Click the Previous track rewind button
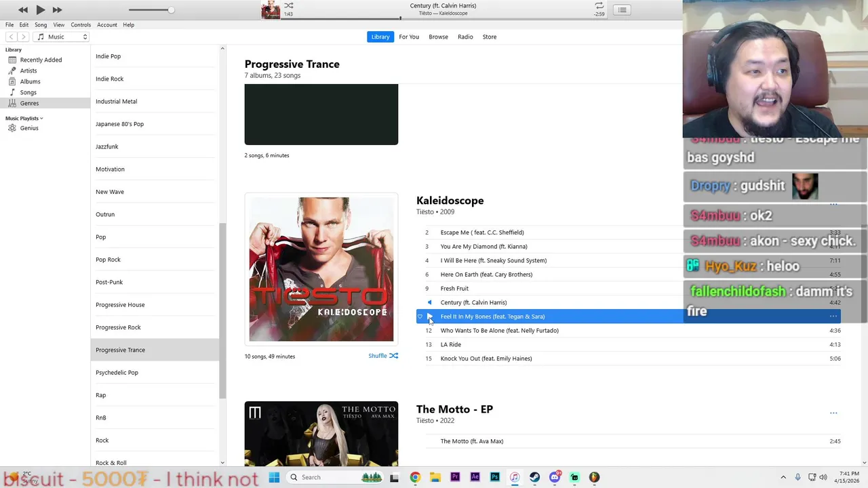This screenshot has height=488, width=868. click(x=23, y=9)
